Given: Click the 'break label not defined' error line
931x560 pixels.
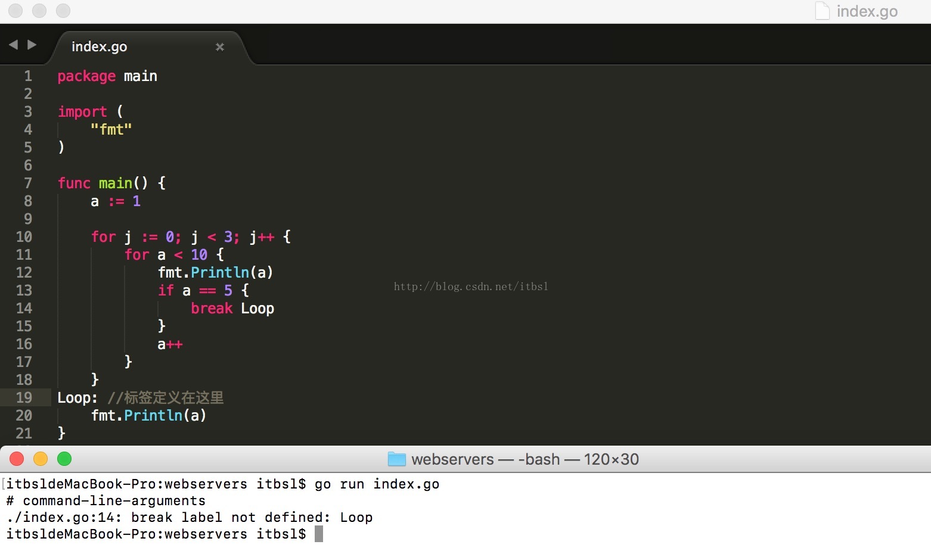Looking at the screenshot, I should pyautogui.click(x=190, y=517).
